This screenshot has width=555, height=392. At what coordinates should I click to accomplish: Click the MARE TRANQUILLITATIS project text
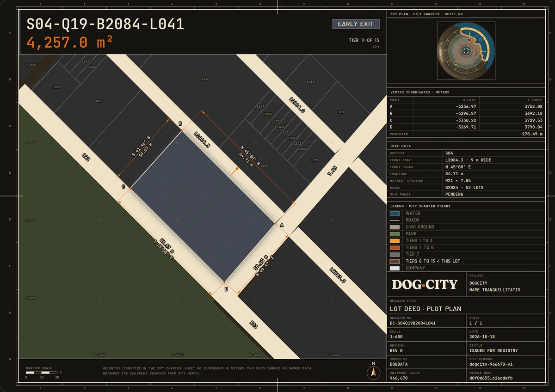[495, 290]
